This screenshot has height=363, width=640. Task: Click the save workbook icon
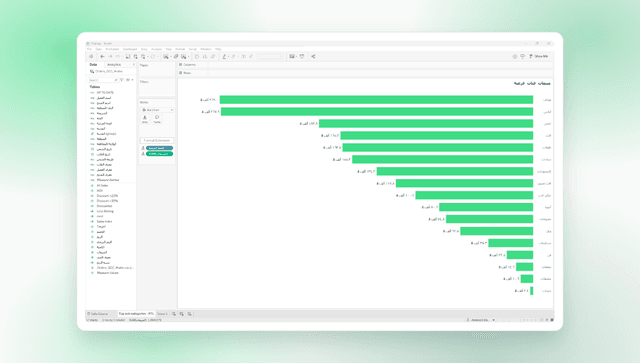(128, 56)
